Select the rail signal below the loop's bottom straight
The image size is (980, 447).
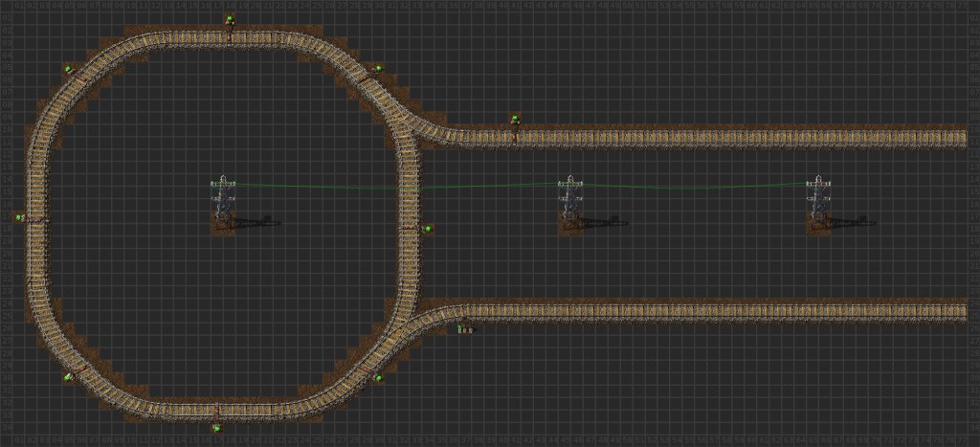point(217,428)
